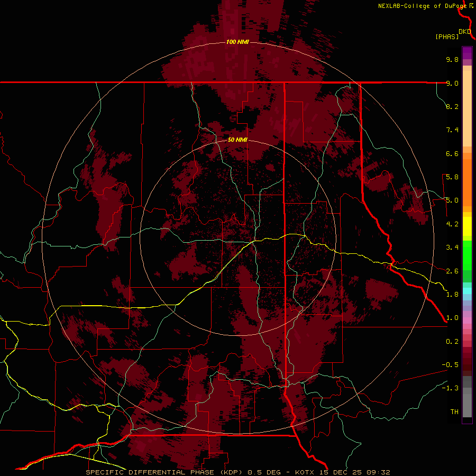Select the 1.8 value on color scale

coord(452,295)
